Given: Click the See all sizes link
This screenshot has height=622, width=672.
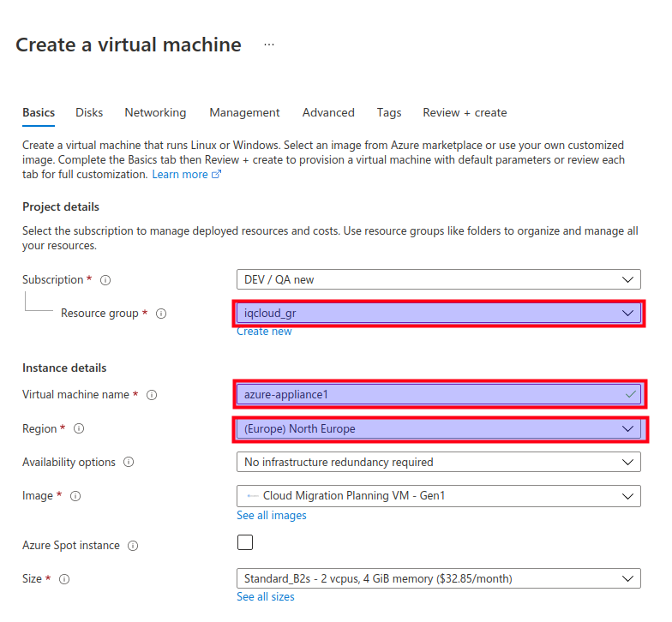Looking at the screenshot, I should (x=266, y=596).
